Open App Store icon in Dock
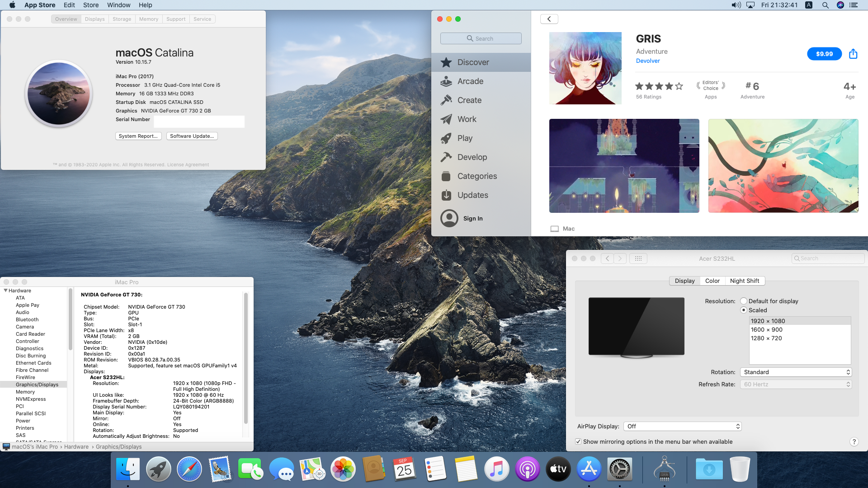The width and height of the screenshot is (868, 488). point(589,469)
